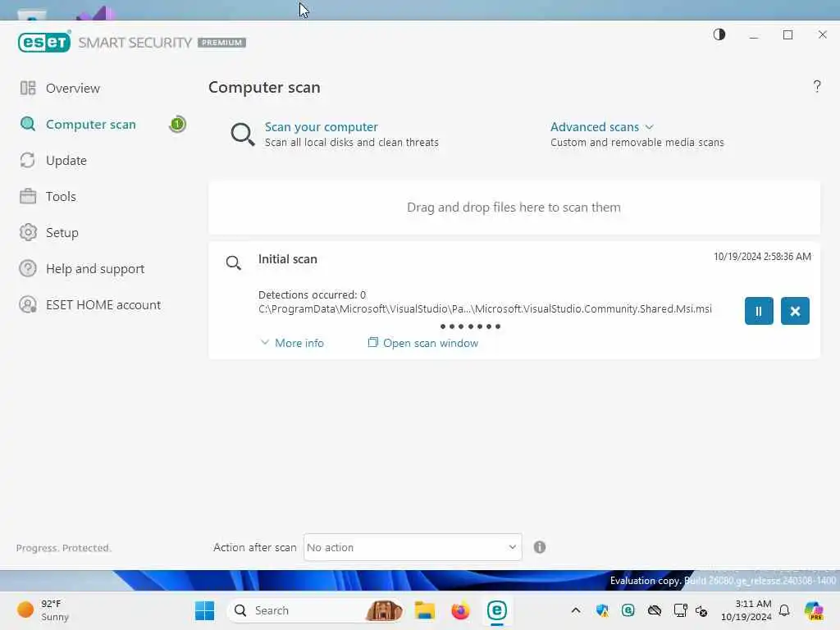The width and height of the screenshot is (840, 630).
Task: Open ESET HOME account page
Action: click(103, 305)
